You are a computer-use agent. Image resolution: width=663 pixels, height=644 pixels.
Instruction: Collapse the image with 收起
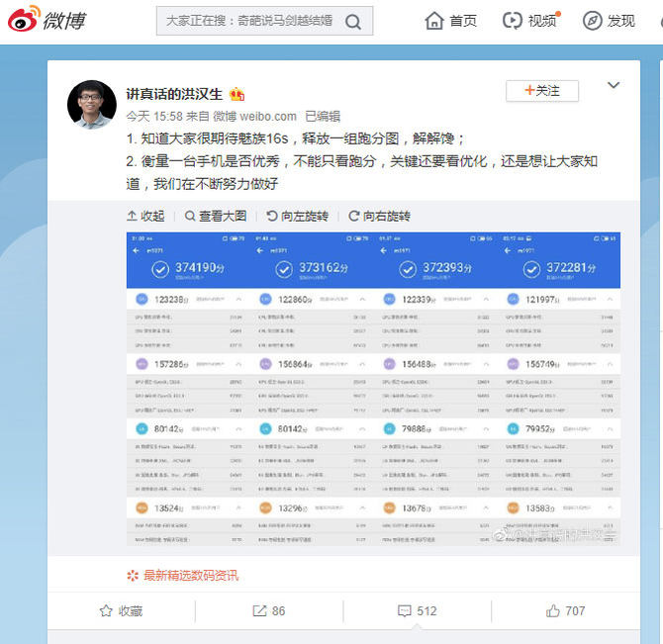pos(145,216)
